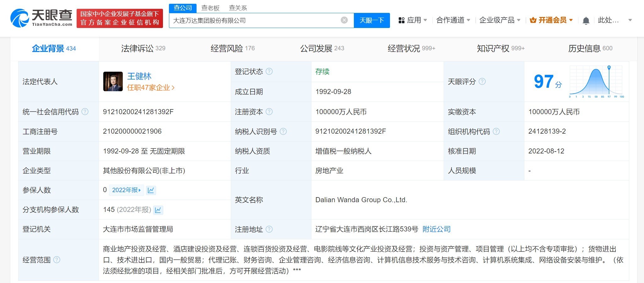
Task: Open the notification bell
Action: point(586,20)
